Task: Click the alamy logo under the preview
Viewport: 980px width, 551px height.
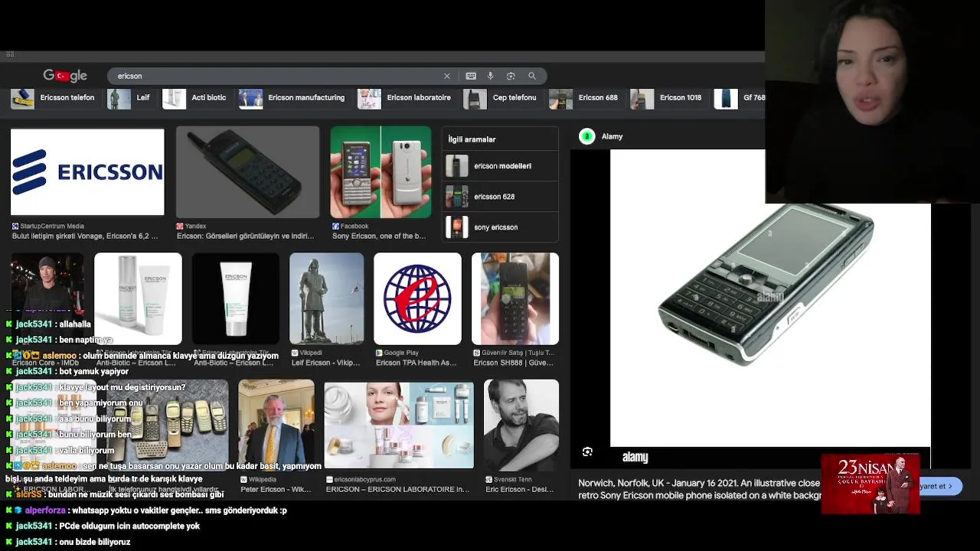Action: click(635, 458)
